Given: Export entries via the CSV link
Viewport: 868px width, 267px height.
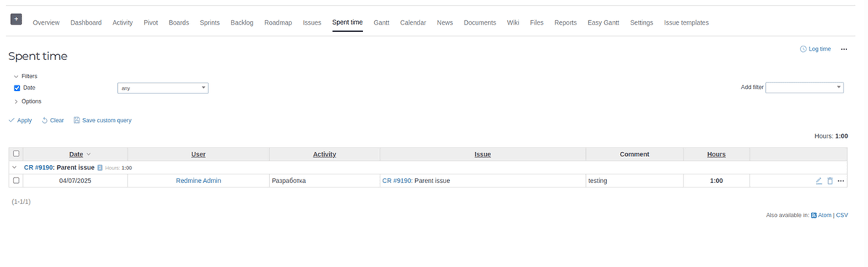Looking at the screenshot, I should (x=842, y=215).
